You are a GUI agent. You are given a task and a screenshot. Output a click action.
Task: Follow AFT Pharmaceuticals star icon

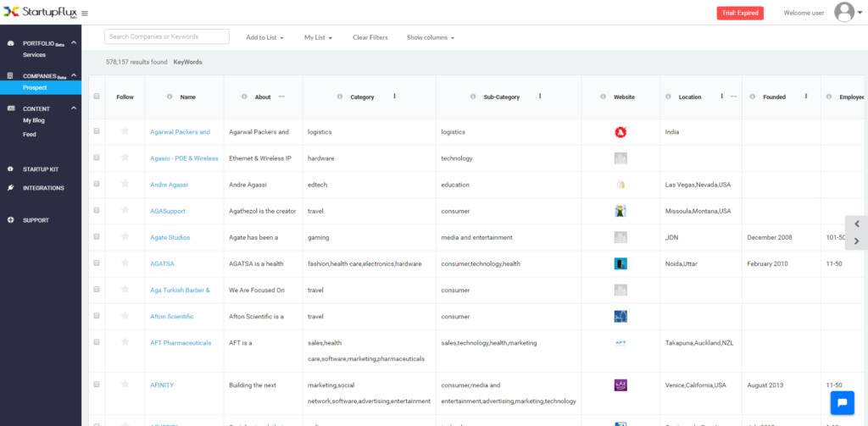pos(125,342)
